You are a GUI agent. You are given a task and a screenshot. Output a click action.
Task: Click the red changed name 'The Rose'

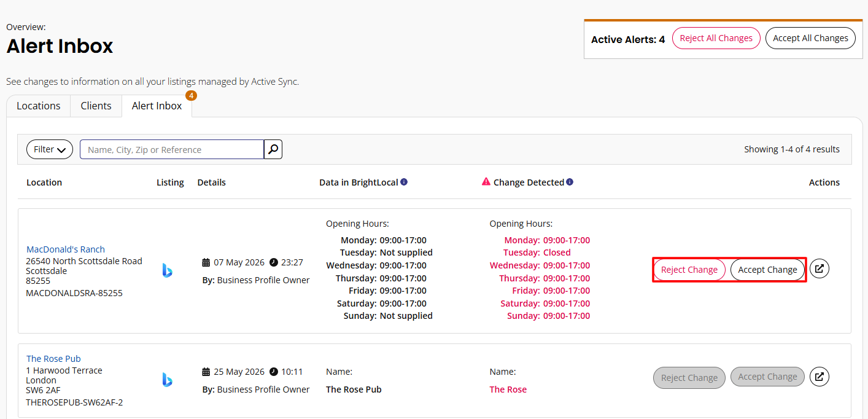(508, 390)
